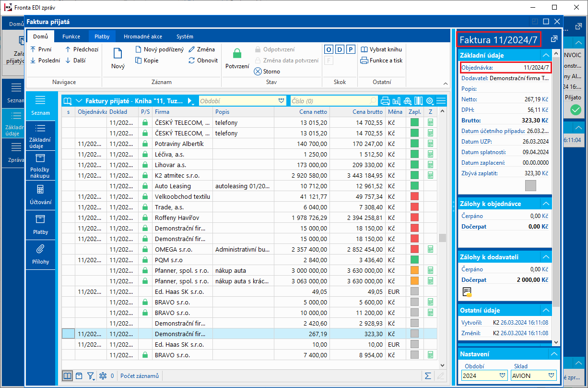Click the Storno button in the ribbon
588x388 pixels.
click(267, 72)
